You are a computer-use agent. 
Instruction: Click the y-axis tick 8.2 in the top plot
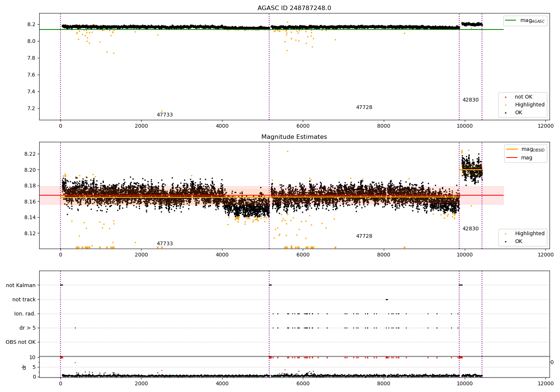click(x=32, y=24)
